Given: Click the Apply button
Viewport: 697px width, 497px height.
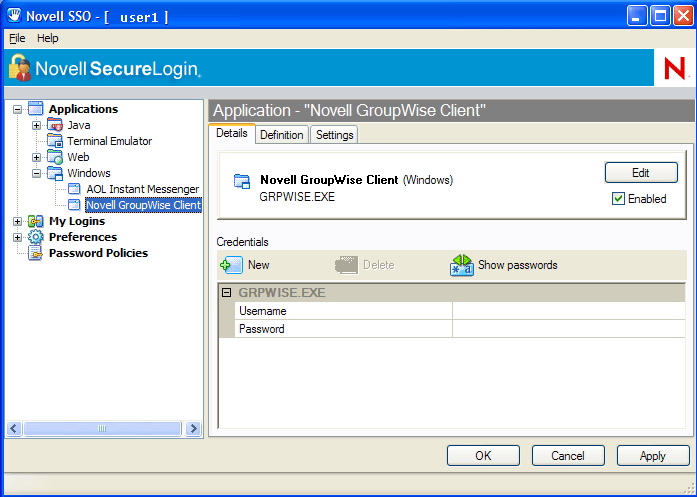Looking at the screenshot, I should 653,456.
